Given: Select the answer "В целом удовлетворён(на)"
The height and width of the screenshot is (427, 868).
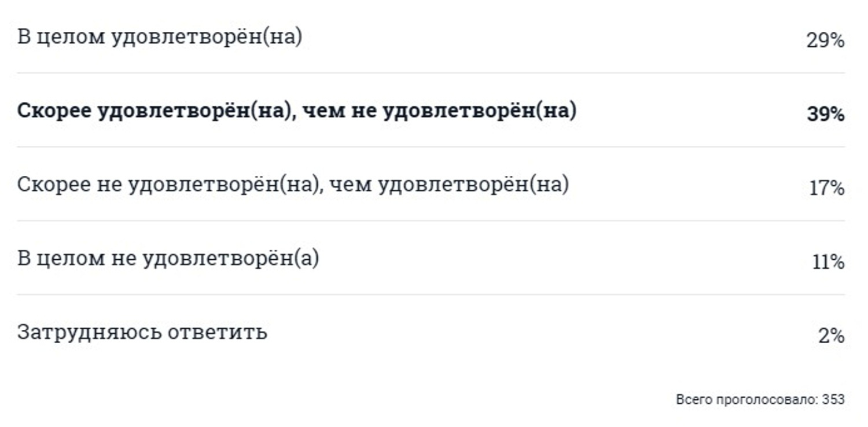Looking at the screenshot, I should click(x=160, y=37).
